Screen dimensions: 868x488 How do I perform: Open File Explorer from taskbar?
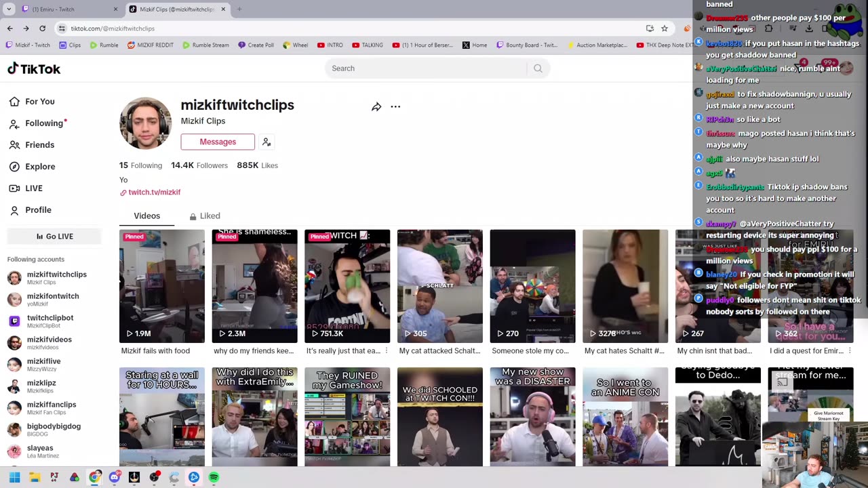[x=35, y=477]
